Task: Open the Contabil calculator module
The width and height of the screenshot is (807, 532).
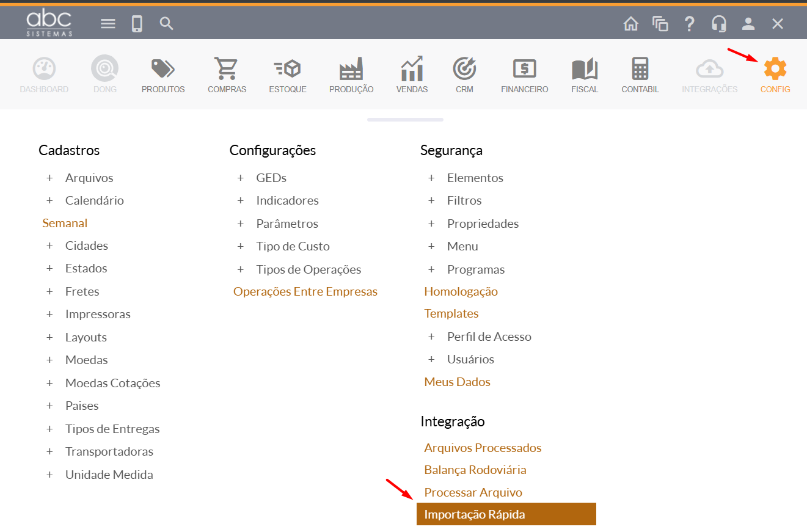Action: (x=640, y=70)
